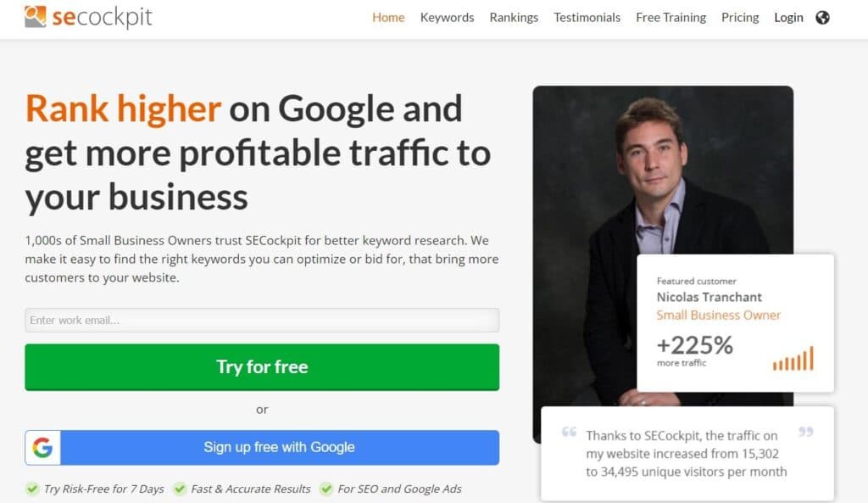Switch to the Home nav item
The height and width of the screenshot is (503, 868).
pos(388,17)
